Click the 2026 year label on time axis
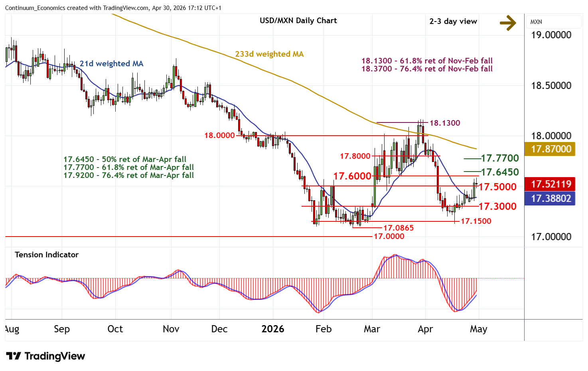 pos(272,329)
